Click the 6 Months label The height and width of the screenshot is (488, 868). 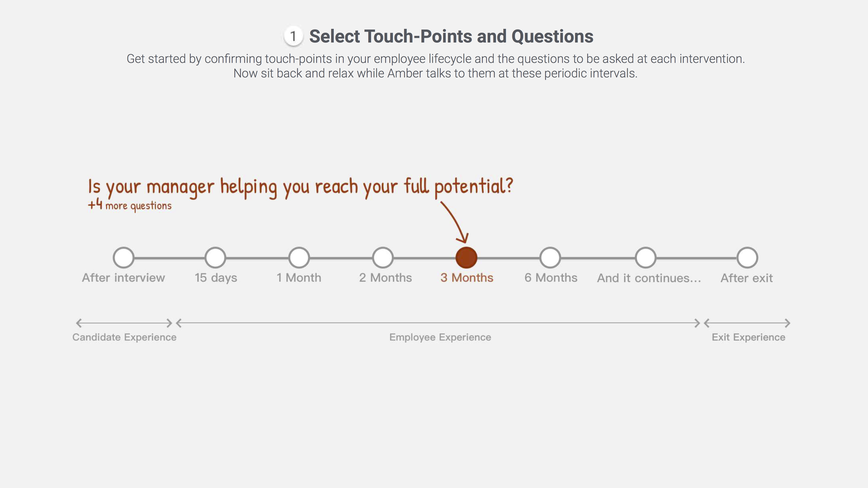click(x=551, y=278)
